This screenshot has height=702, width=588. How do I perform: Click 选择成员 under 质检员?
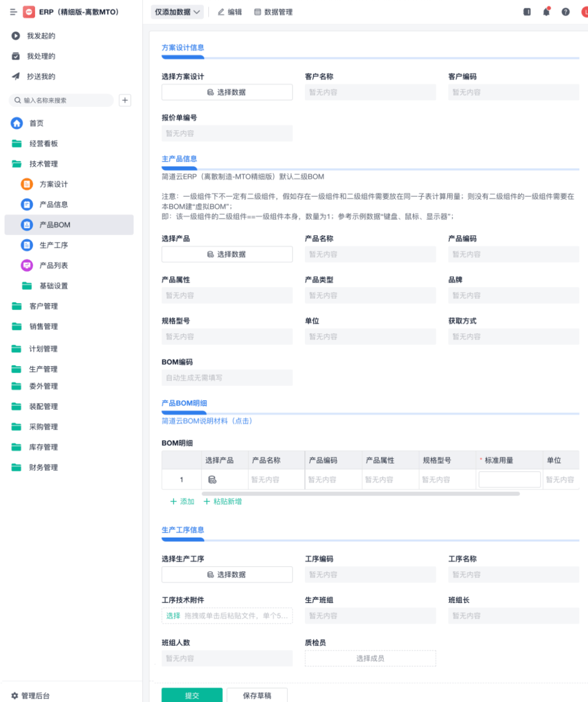click(370, 658)
